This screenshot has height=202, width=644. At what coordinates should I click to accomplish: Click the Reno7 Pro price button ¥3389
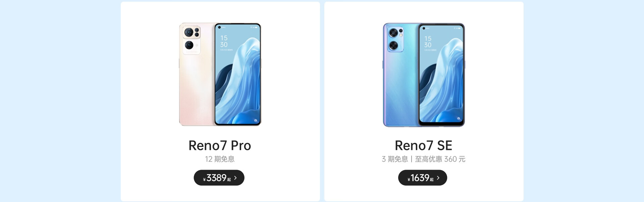(x=219, y=178)
